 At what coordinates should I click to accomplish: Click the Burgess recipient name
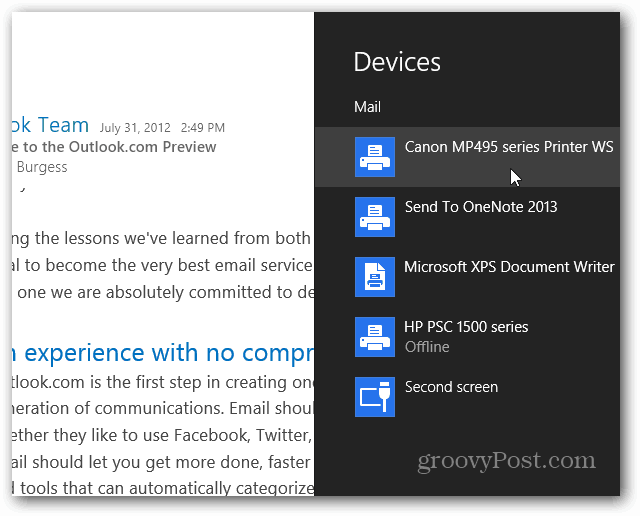pyautogui.click(x=42, y=167)
